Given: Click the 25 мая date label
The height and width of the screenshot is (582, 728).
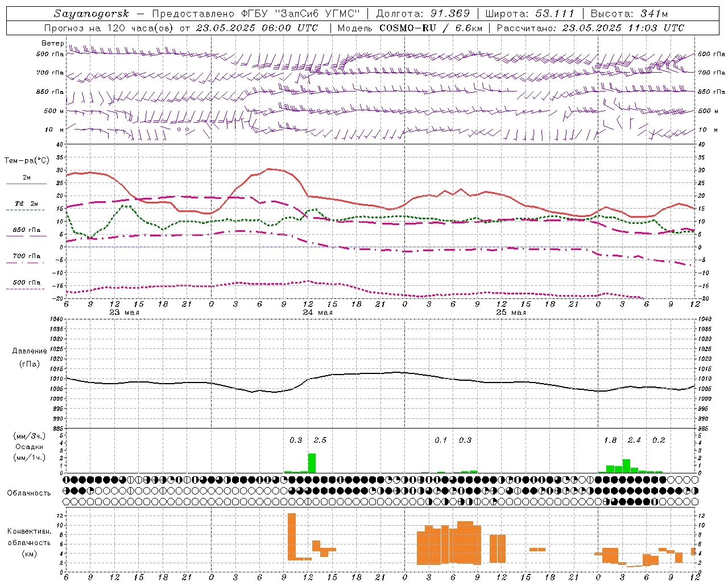Looking at the screenshot, I should click(511, 313).
